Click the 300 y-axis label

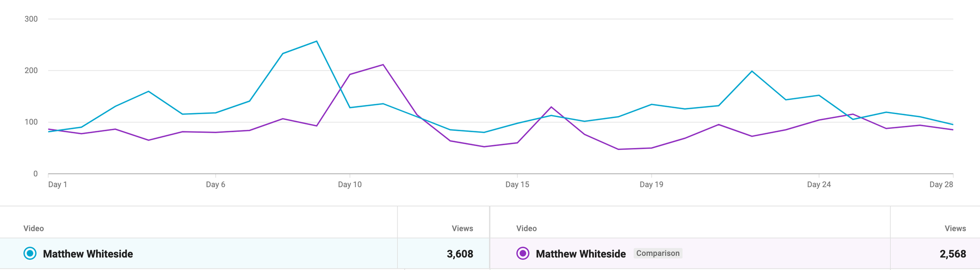click(31, 19)
